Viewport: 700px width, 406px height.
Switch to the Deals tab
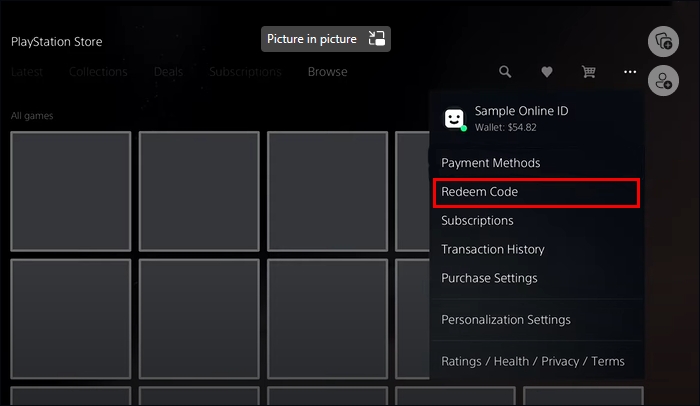click(168, 72)
